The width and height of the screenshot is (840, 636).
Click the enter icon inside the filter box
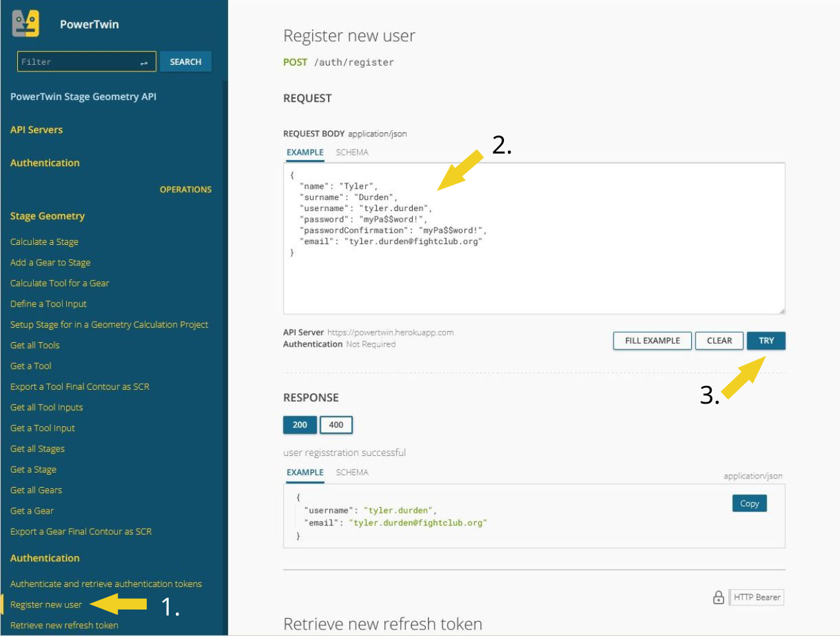pos(144,63)
